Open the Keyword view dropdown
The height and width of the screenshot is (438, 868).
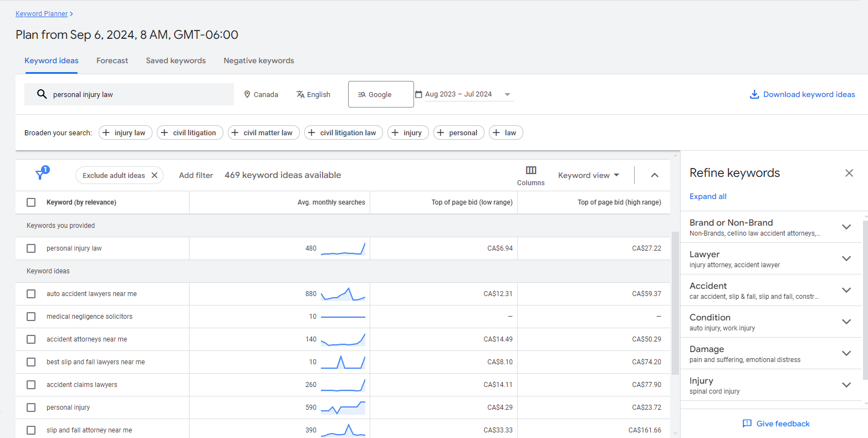coord(589,175)
